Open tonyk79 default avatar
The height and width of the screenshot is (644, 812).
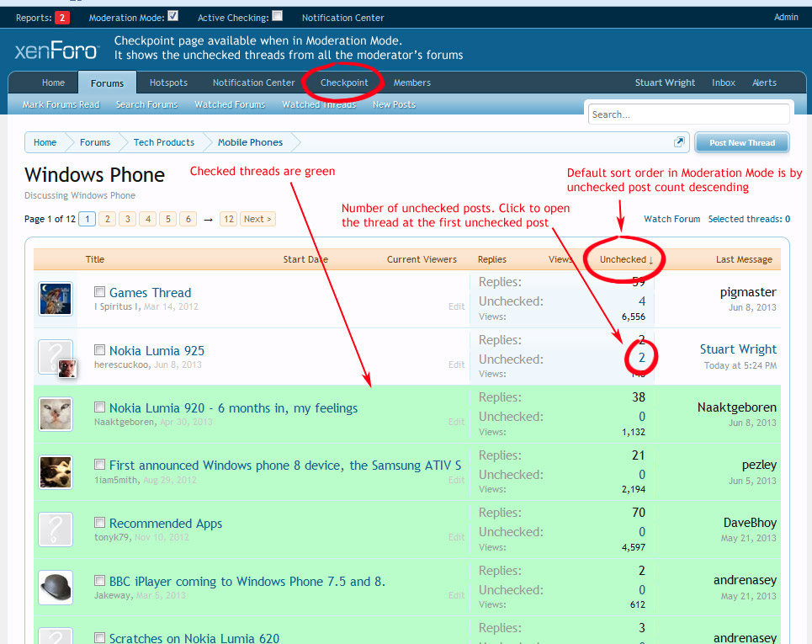pos(56,530)
